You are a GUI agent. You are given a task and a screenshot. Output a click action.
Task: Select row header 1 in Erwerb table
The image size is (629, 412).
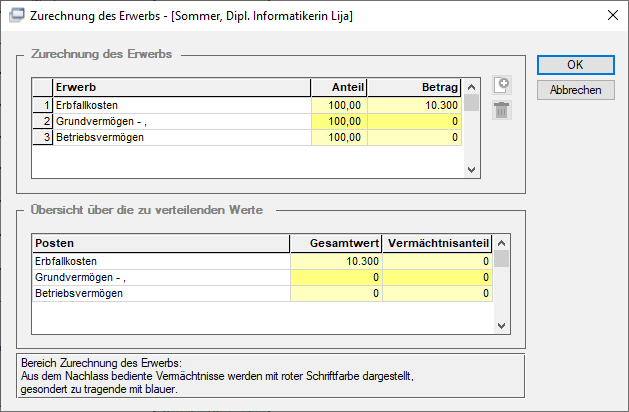[x=43, y=105]
